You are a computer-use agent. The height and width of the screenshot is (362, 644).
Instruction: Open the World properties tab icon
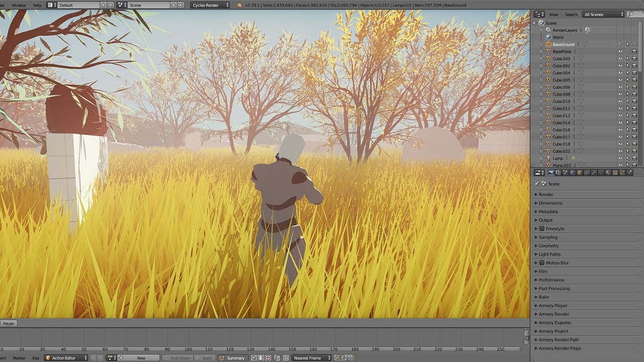[x=573, y=172]
